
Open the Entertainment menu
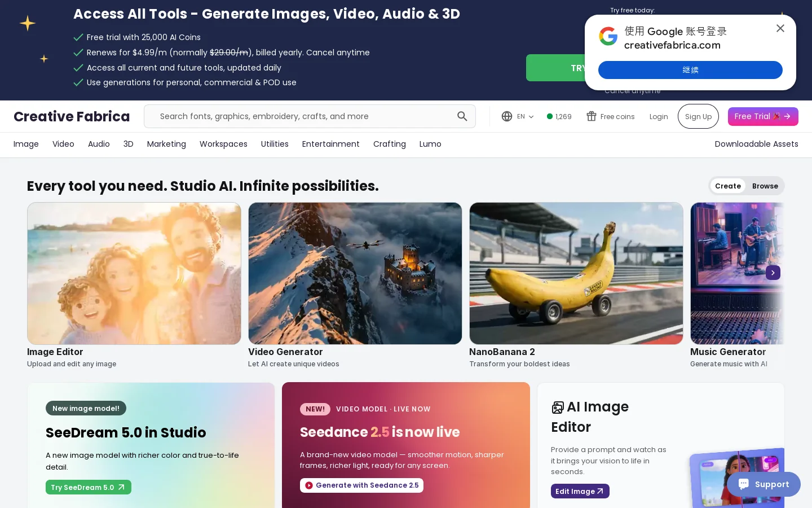(x=330, y=144)
